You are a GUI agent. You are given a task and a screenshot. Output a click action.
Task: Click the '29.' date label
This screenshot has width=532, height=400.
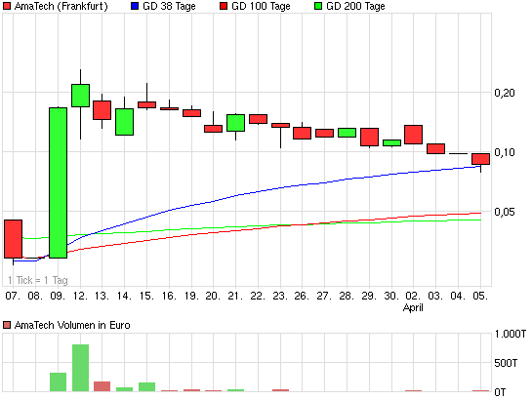pos(370,296)
